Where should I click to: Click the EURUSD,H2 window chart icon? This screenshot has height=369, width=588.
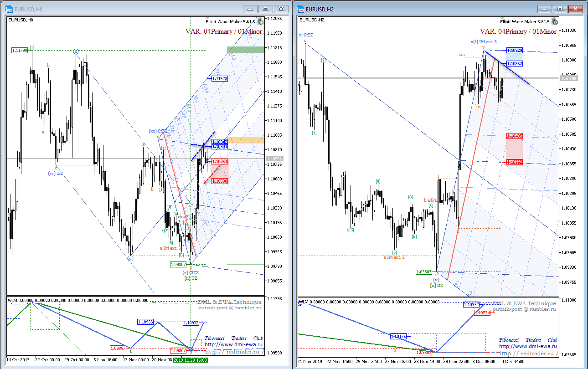point(300,9)
